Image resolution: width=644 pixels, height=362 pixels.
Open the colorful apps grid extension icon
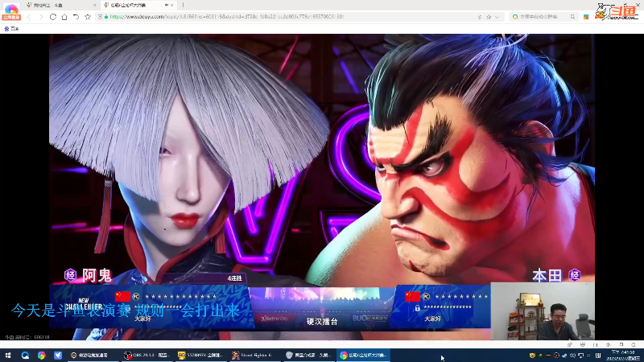(x=586, y=17)
